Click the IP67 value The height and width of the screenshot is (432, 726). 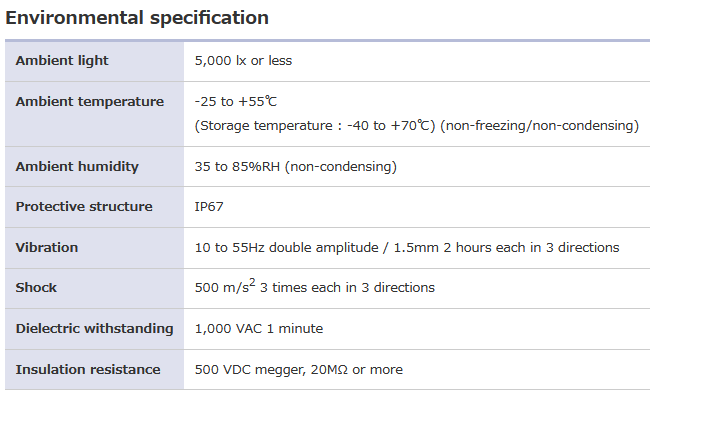(209, 207)
